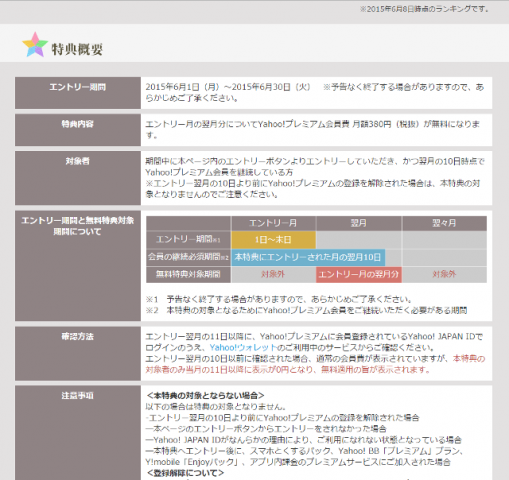Viewport: 509px width, 480px height.
Task: Click the 会員の継続必須期間 row label
Action: pos(188,257)
